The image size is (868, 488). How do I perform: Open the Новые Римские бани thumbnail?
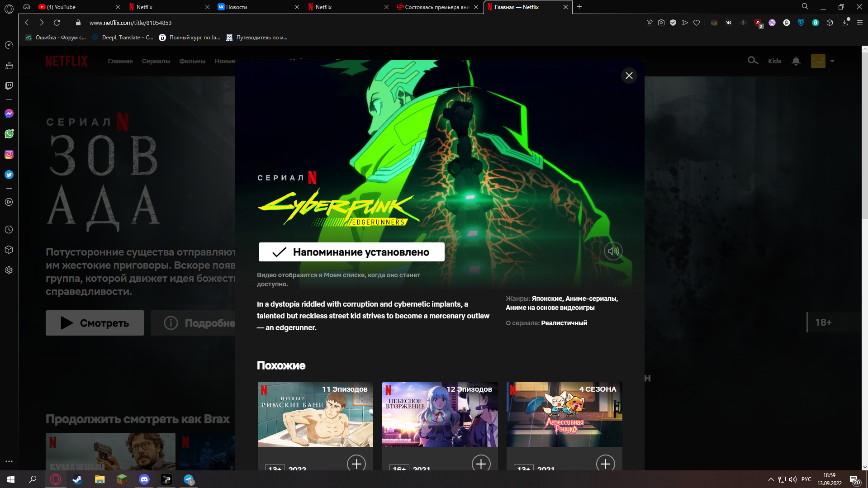tap(315, 414)
